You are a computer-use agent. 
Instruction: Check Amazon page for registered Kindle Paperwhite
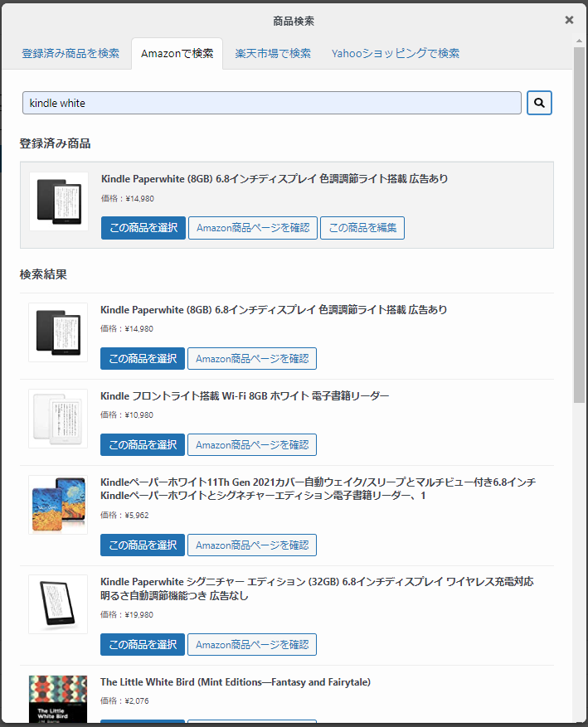[x=253, y=228]
